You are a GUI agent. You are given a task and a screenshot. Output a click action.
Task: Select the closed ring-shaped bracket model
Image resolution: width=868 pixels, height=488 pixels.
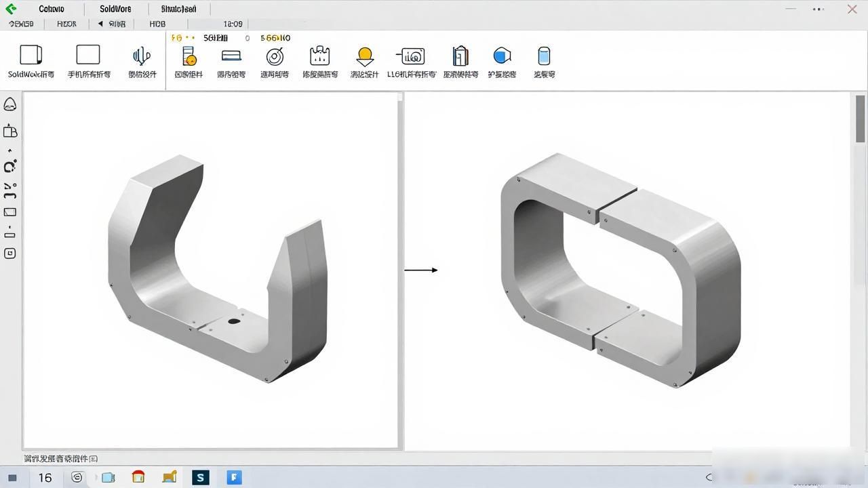620,270
